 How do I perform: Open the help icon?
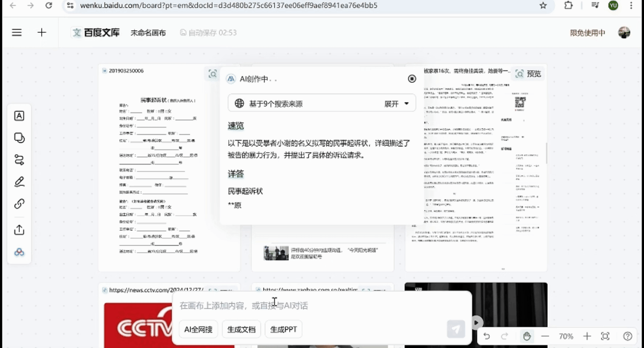click(628, 336)
